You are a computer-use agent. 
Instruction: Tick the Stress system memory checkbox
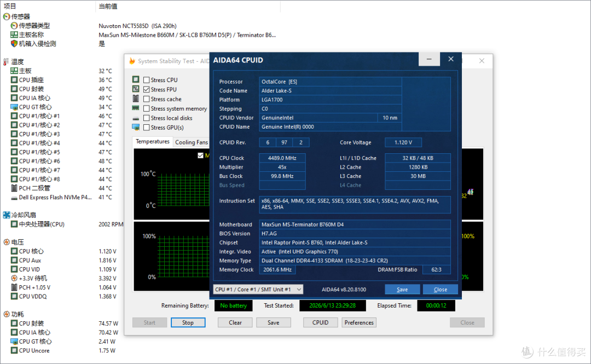coord(147,108)
